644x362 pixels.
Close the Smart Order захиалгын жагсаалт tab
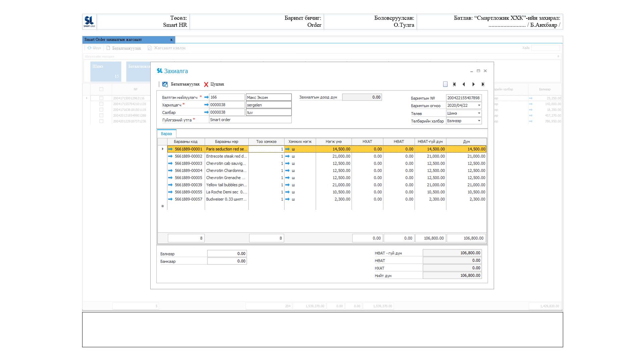coord(171,40)
